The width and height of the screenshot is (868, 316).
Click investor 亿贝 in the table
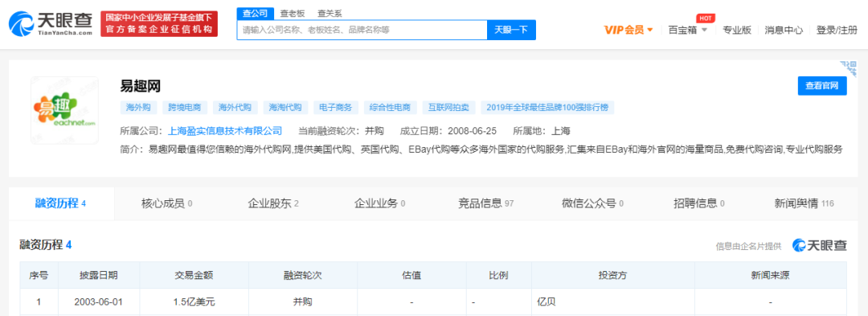[547, 302]
